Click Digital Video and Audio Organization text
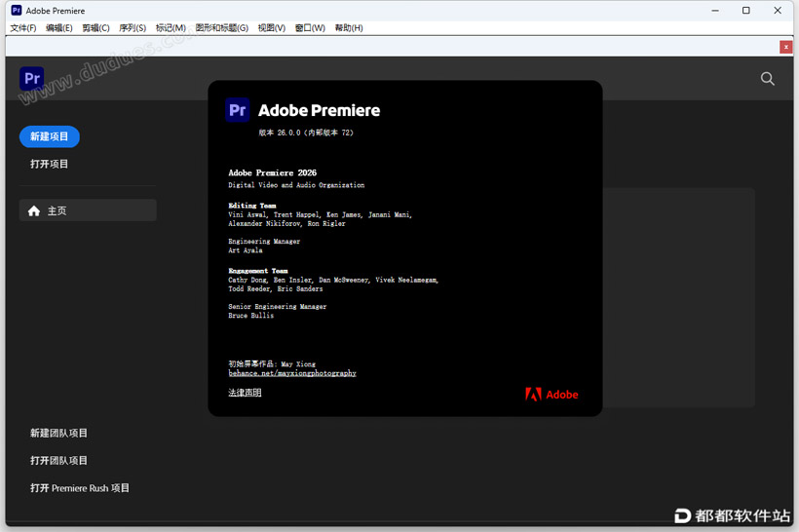Screen dimensions: 799x532 point(296,185)
